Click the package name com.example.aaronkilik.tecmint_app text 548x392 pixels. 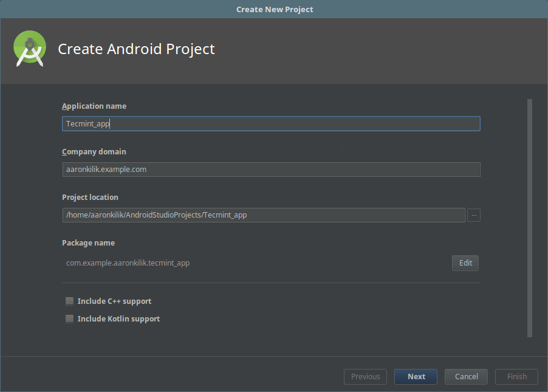[x=128, y=263]
